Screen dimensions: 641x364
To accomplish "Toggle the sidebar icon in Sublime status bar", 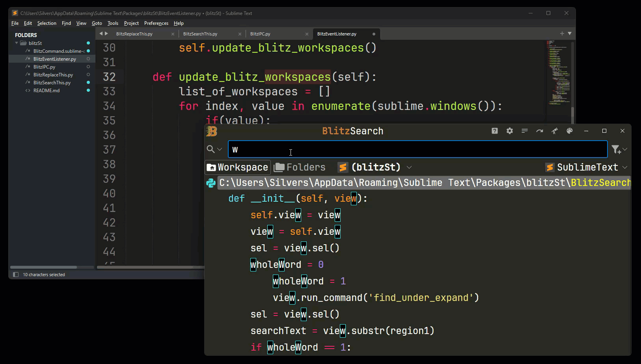I will click(16, 275).
